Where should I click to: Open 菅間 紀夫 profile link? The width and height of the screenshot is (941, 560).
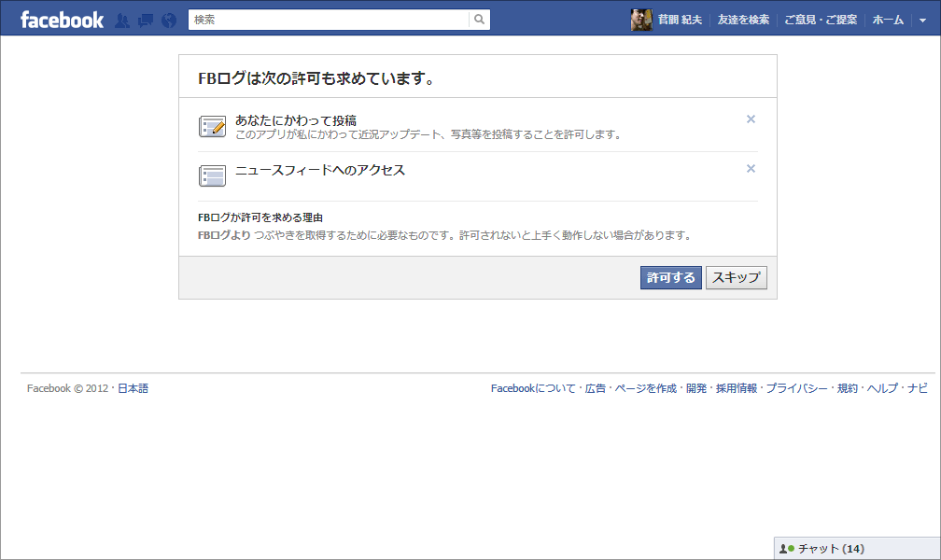(x=680, y=20)
